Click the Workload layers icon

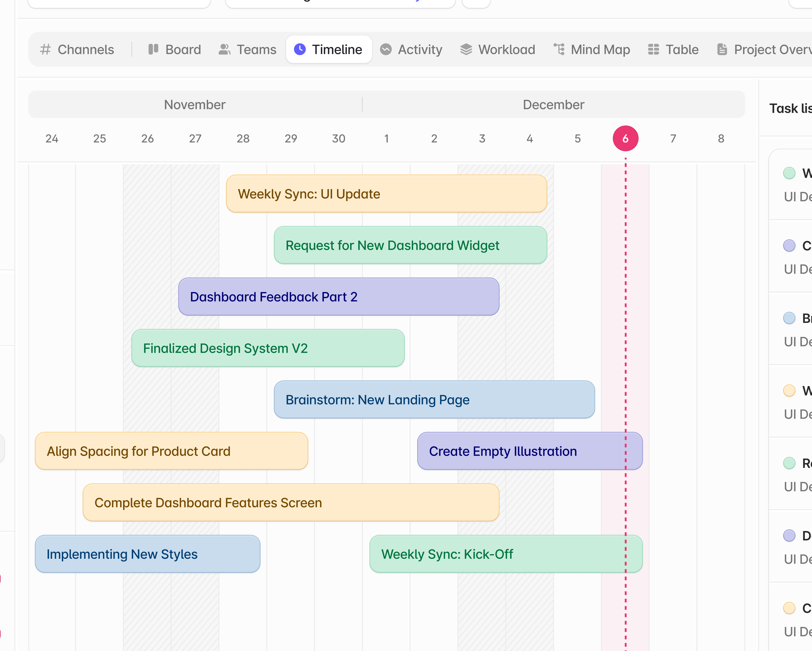466,49
